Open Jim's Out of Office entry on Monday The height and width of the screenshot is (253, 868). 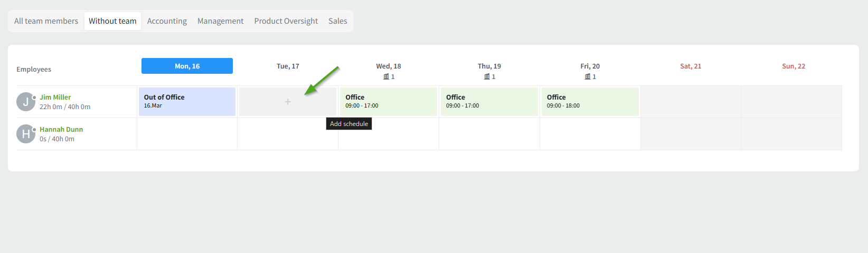(x=187, y=102)
